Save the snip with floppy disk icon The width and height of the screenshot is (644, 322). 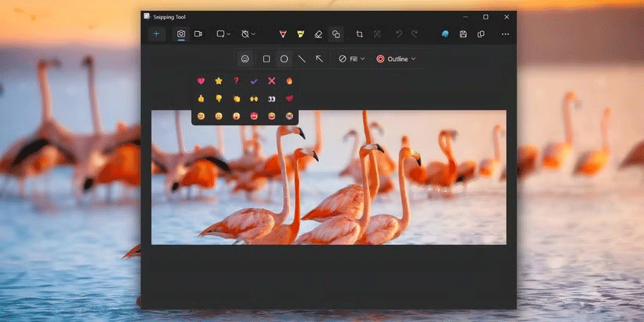[x=463, y=34]
